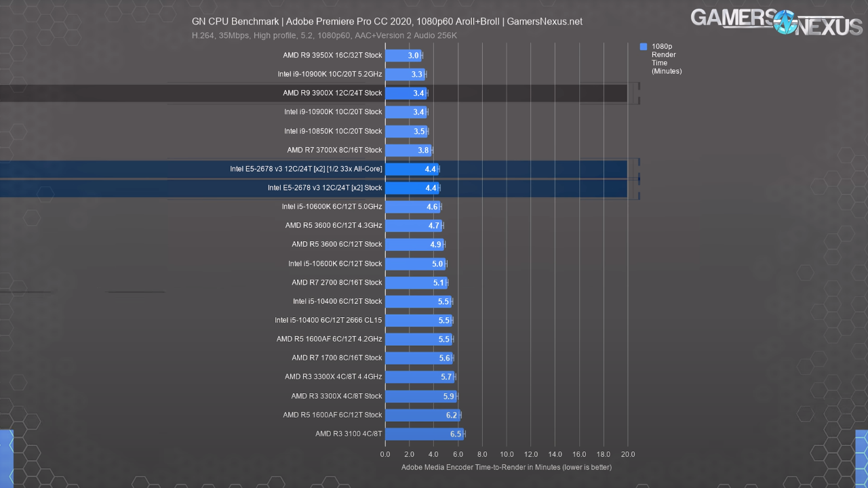This screenshot has height=488, width=868.
Task: Click the blue 1080p Render Time legend swatch
Action: [x=644, y=47]
